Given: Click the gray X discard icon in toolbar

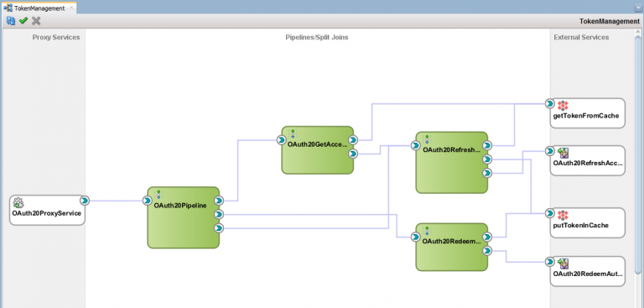Looking at the screenshot, I should (36, 20).
